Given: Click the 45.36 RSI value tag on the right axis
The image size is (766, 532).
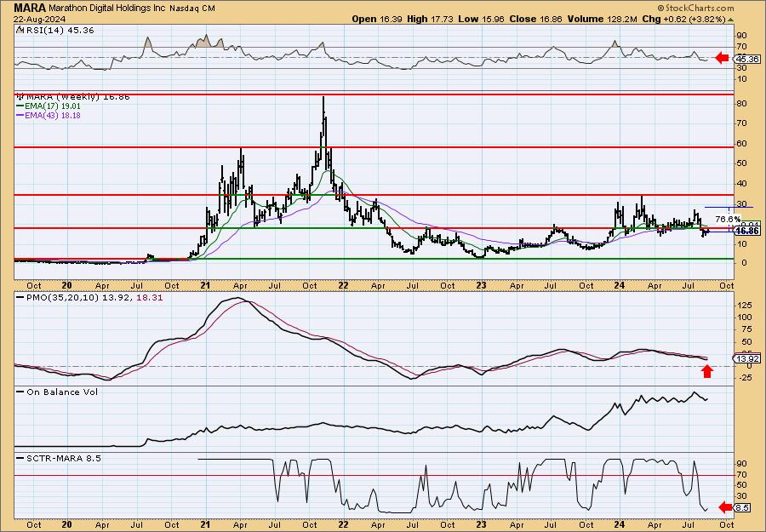Looking at the screenshot, I should [x=747, y=59].
